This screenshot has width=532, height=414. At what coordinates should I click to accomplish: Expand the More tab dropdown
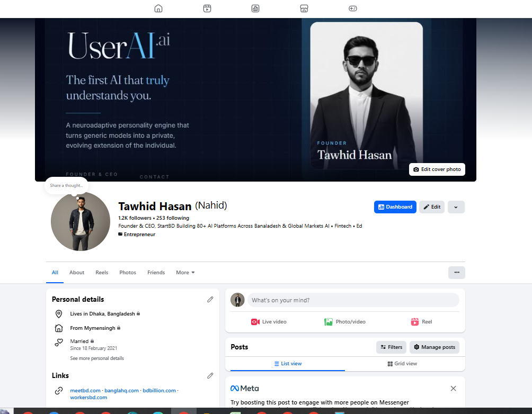[185, 272]
